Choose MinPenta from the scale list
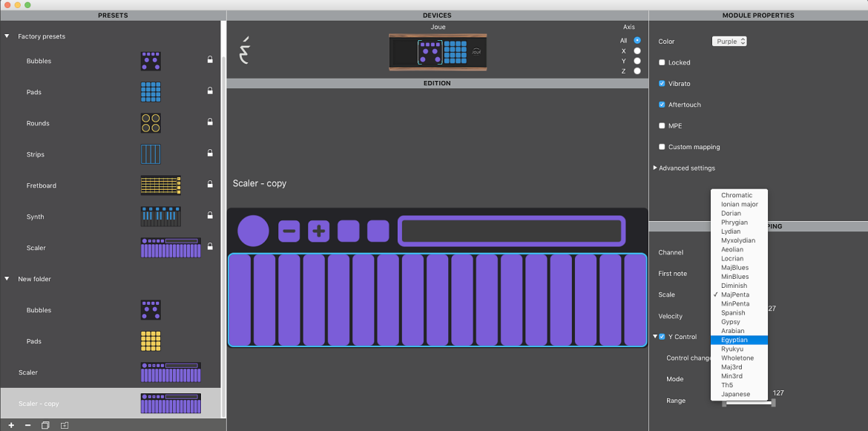868x431 pixels. [739, 303]
